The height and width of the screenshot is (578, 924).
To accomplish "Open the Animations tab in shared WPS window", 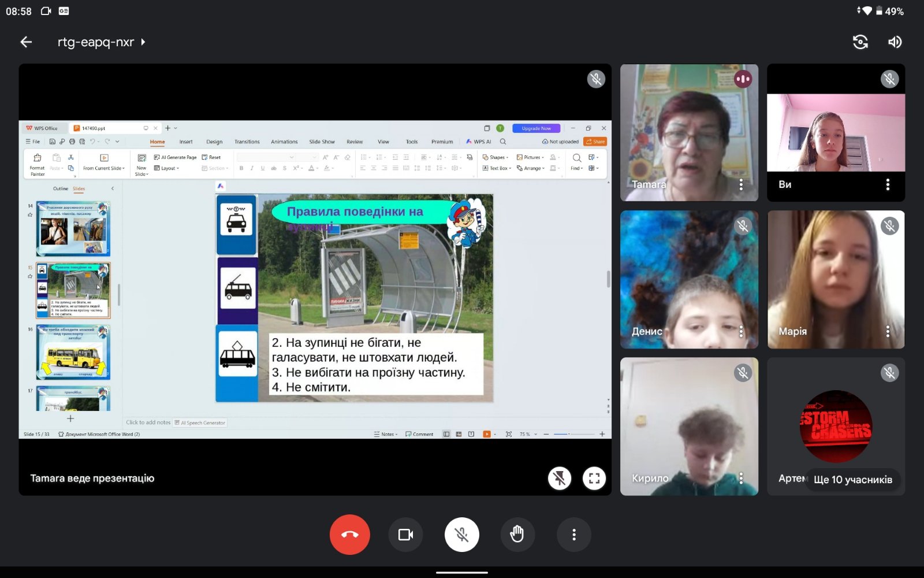I will (x=284, y=142).
